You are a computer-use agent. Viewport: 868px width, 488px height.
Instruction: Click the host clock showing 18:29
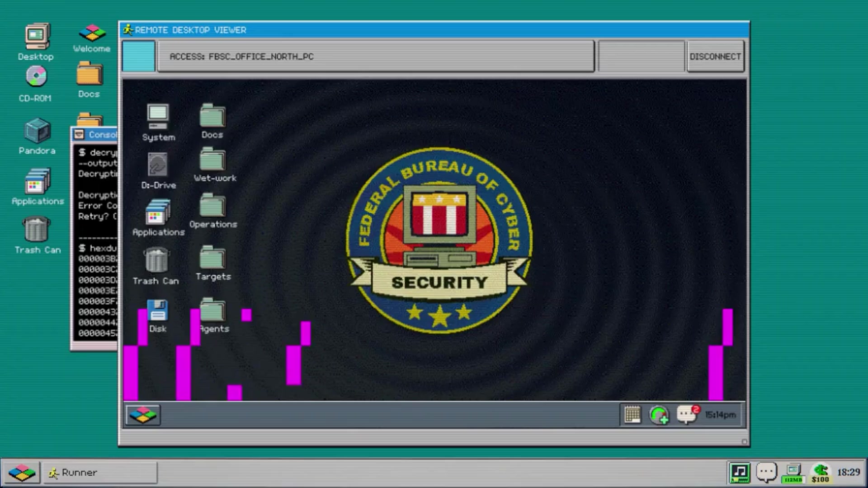click(x=849, y=472)
